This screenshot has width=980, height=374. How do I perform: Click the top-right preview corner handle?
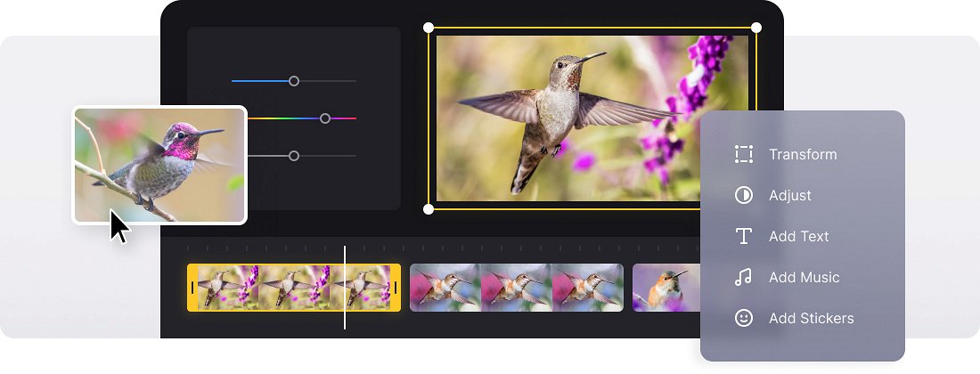[756, 28]
